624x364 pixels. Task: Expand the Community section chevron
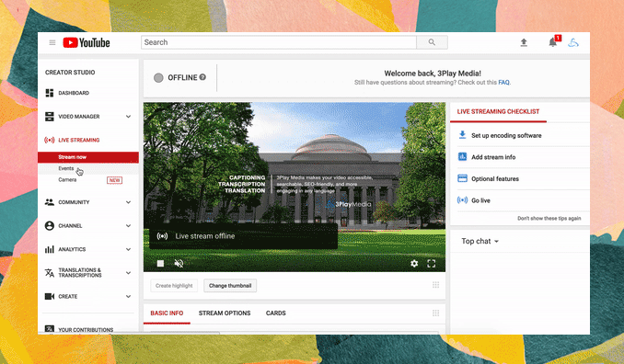click(128, 202)
